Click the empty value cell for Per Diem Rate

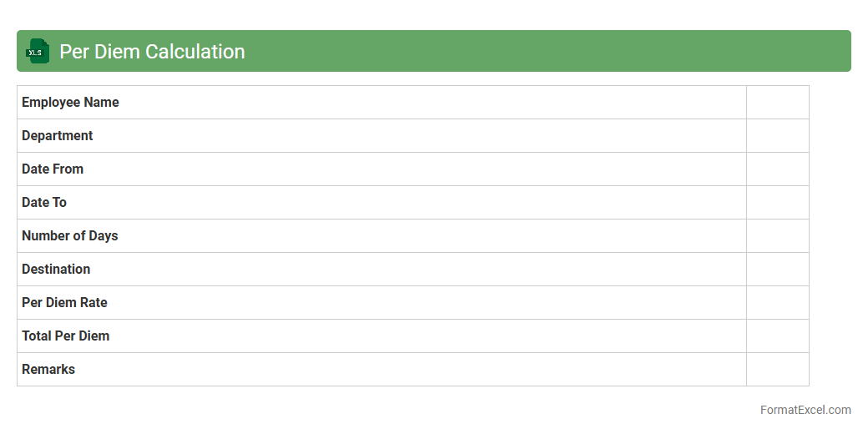click(777, 303)
